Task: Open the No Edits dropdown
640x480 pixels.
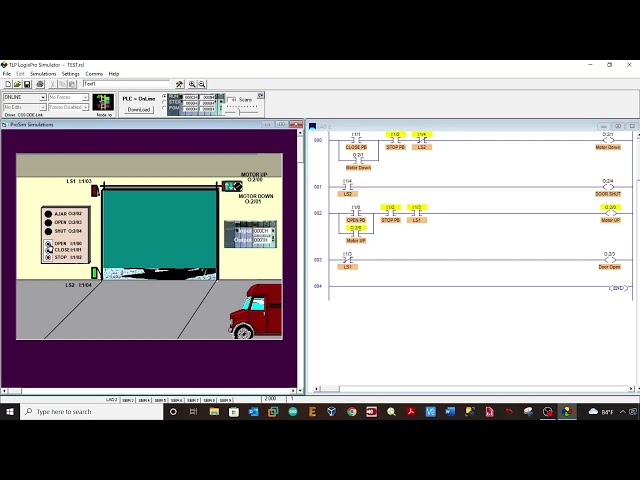Action: [x=24, y=107]
